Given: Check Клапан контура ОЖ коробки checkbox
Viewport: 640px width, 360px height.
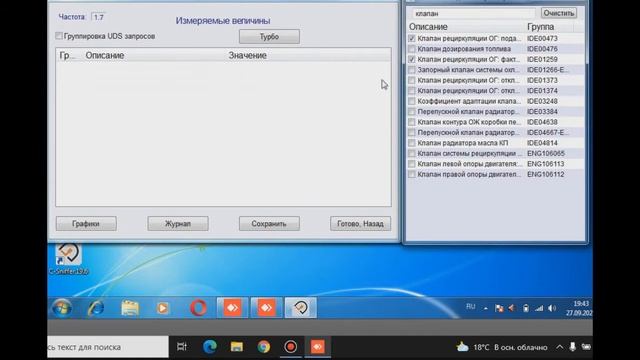Looking at the screenshot, I should pyautogui.click(x=412, y=122).
